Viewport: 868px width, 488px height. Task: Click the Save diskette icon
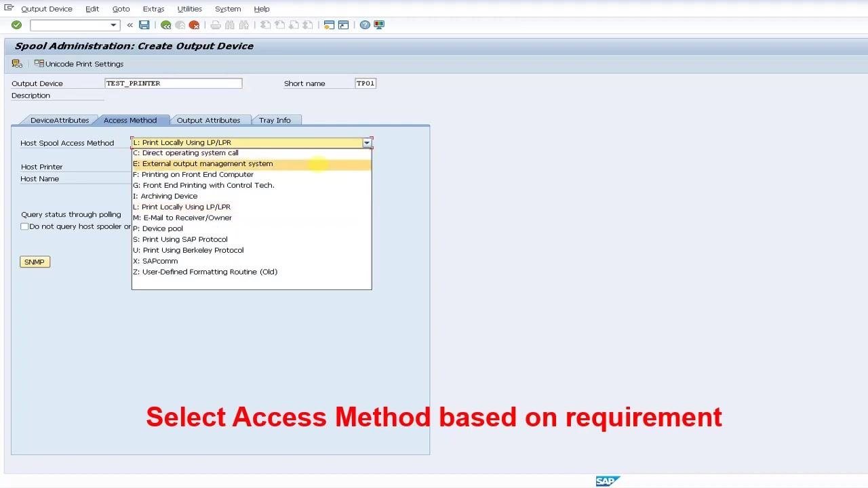tap(144, 25)
